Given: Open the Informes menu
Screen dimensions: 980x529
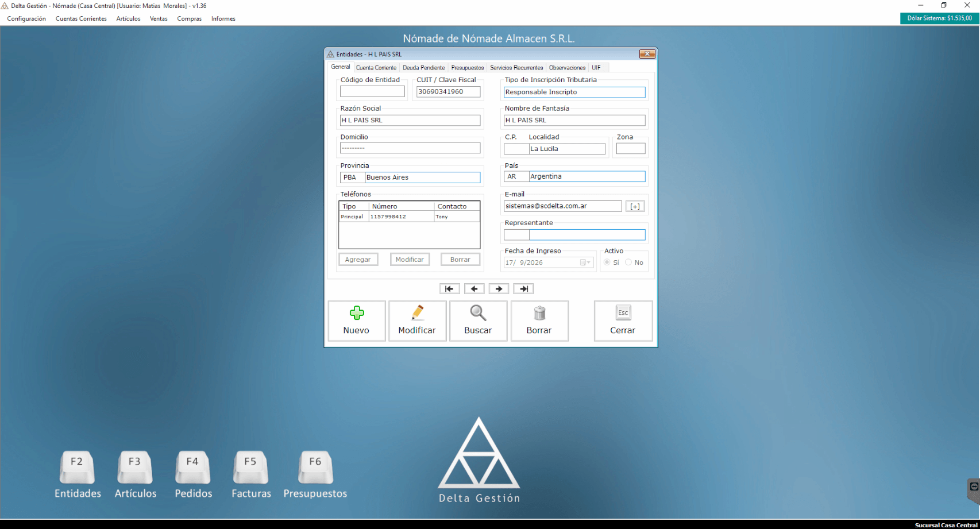Looking at the screenshot, I should point(223,18).
